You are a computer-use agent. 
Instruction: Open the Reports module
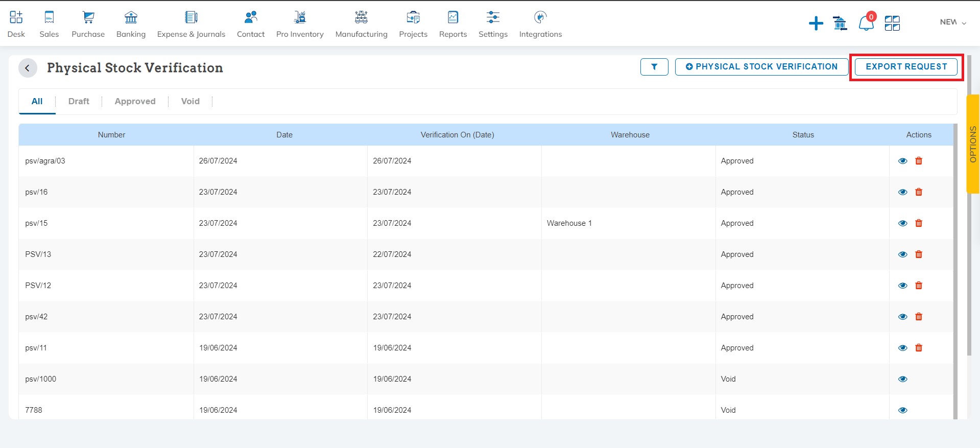453,24
